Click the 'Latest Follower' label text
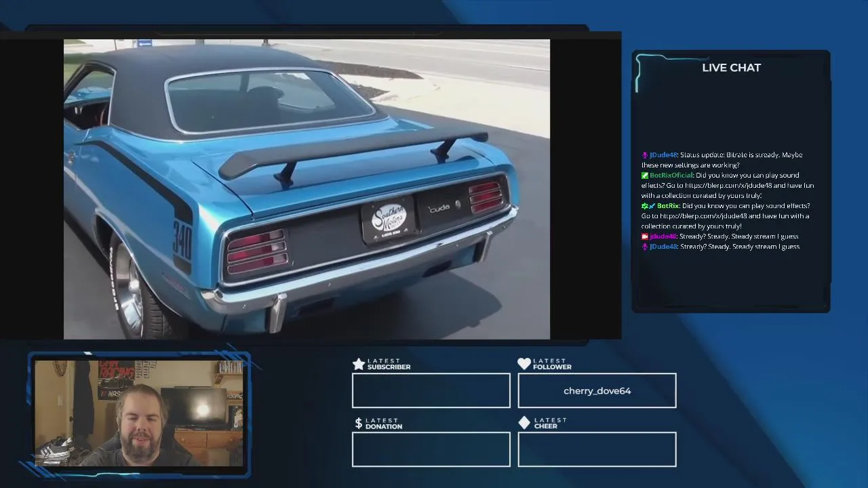Viewport: 868px width, 488px height. [x=552, y=364]
